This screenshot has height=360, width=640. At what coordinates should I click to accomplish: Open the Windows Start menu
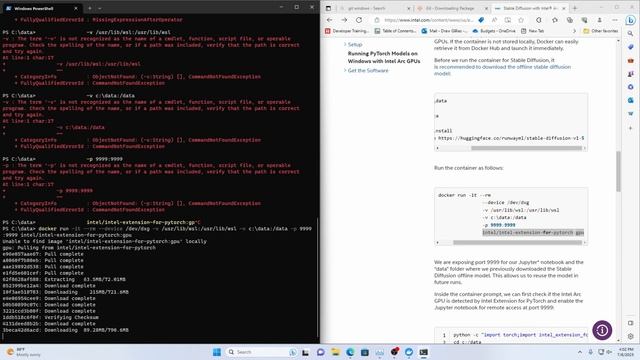(217, 352)
